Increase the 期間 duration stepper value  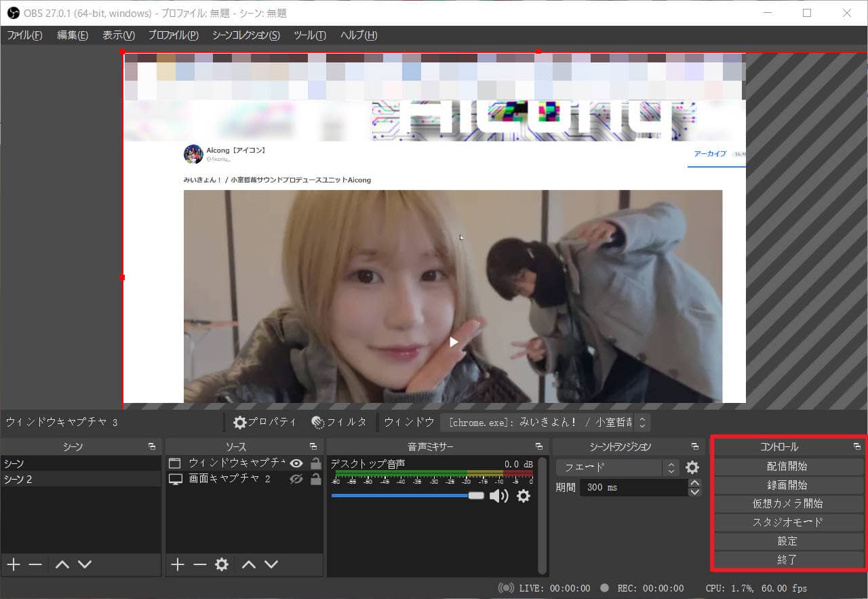(694, 483)
